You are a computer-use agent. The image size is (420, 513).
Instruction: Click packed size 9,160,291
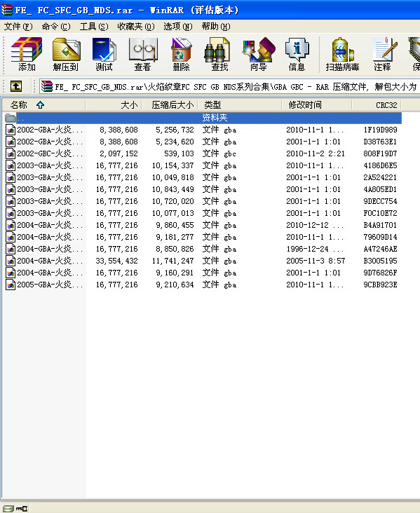(x=175, y=273)
